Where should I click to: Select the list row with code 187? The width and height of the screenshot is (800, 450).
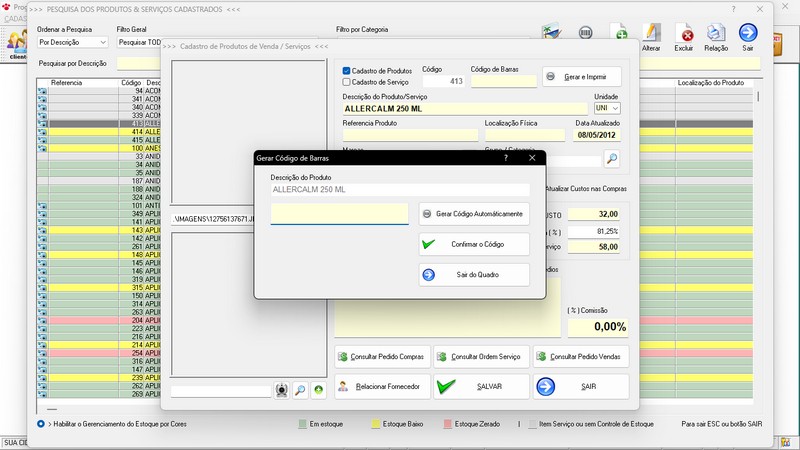(98, 181)
